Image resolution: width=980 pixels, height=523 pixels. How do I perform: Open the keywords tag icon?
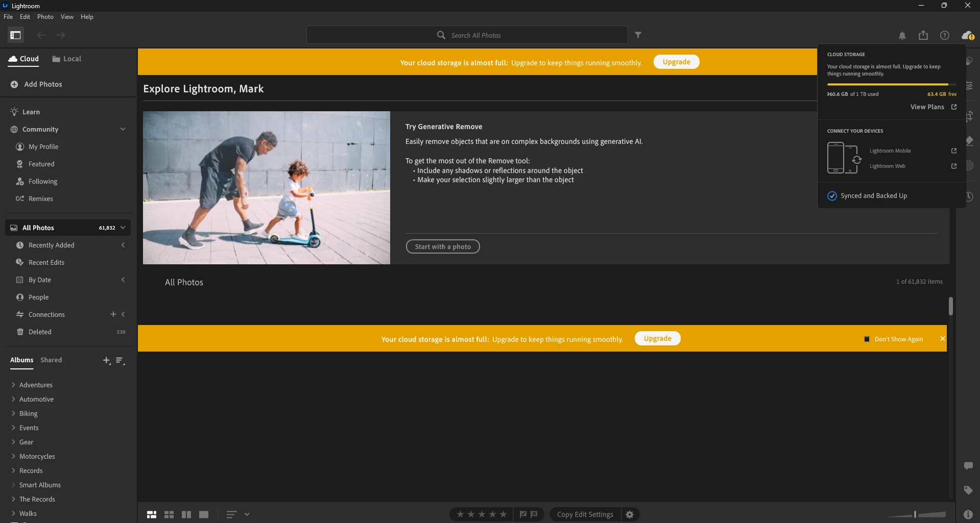pos(968,490)
